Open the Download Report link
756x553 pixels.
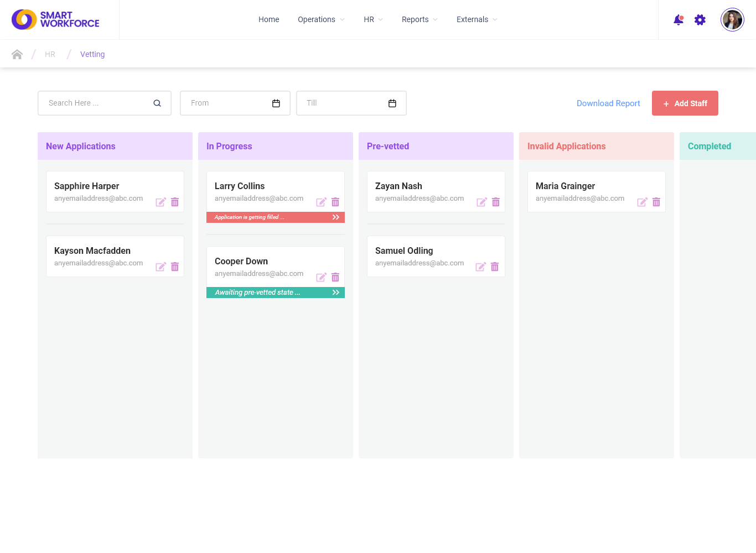tap(608, 103)
